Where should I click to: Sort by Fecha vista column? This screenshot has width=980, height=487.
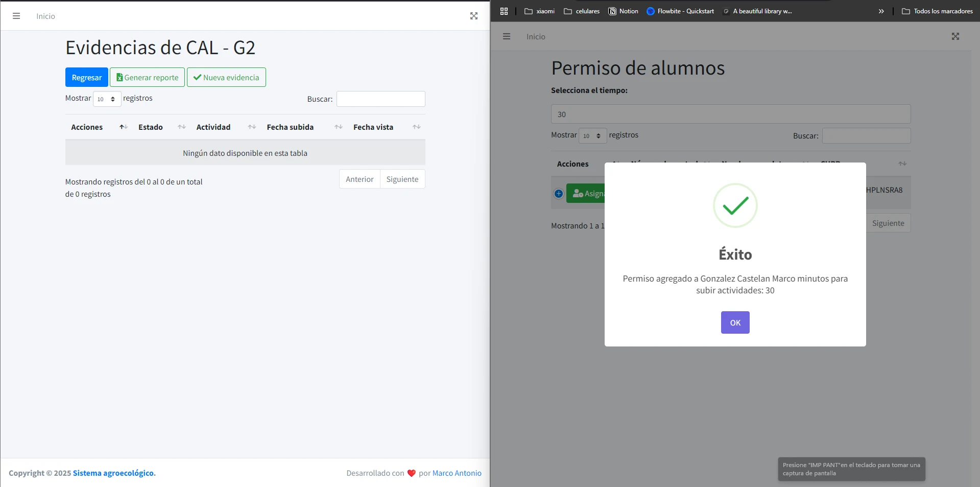click(387, 127)
